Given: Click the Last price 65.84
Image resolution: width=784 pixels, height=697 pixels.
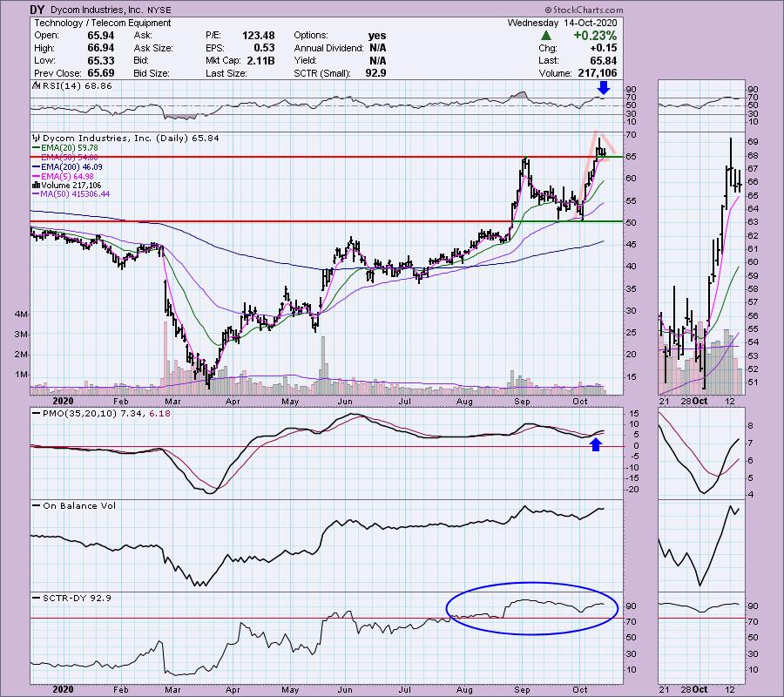Looking at the screenshot, I should click(x=604, y=60).
